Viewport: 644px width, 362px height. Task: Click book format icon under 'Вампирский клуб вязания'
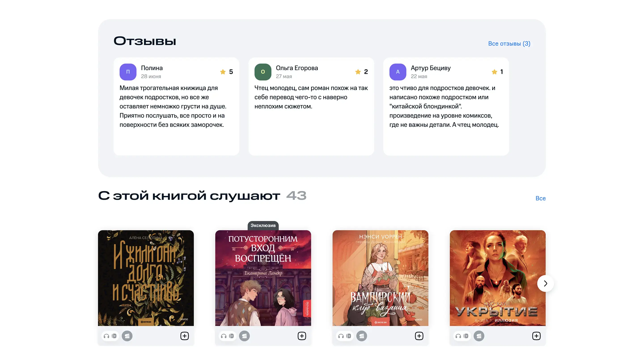(349, 336)
